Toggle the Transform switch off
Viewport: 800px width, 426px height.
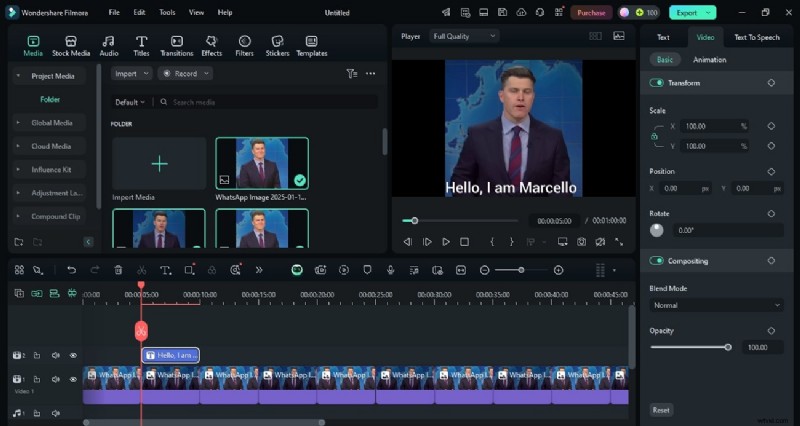point(657,83)
